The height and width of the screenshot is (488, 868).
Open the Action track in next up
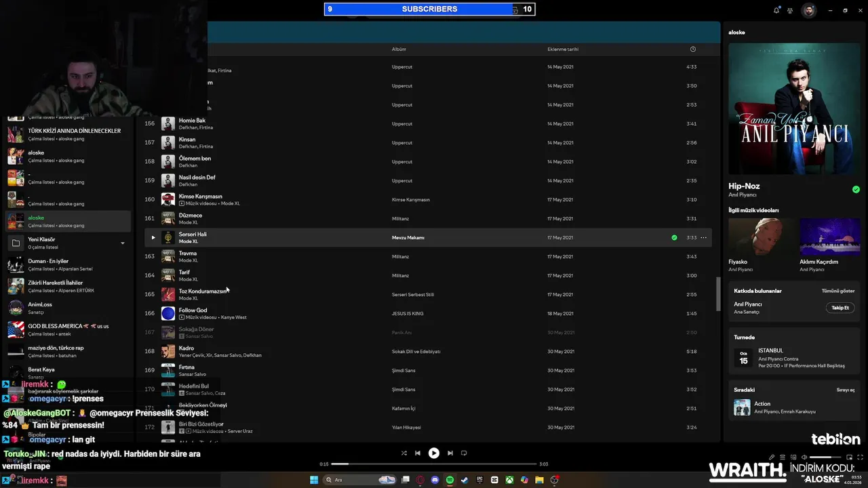(794, 407)
